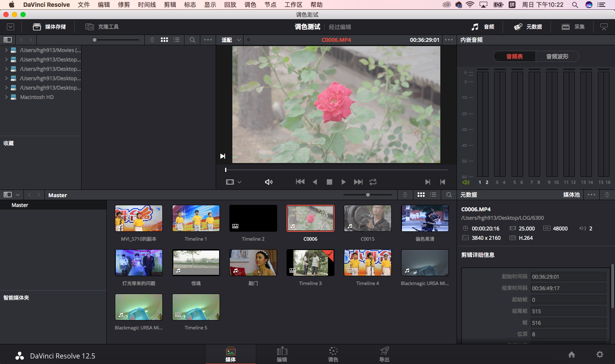Toggle the Capture panel button
Screen dimensions: 615x364
[573, 27]
